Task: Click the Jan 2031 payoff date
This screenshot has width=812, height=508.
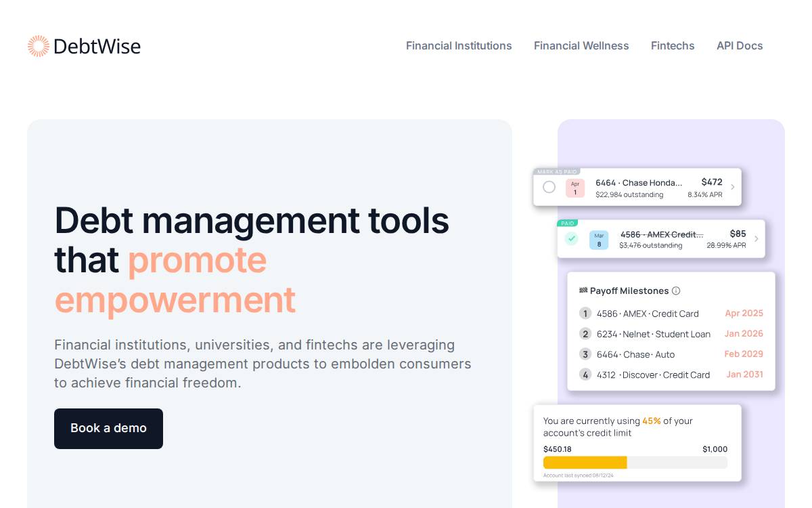Action: click(744, 374)
